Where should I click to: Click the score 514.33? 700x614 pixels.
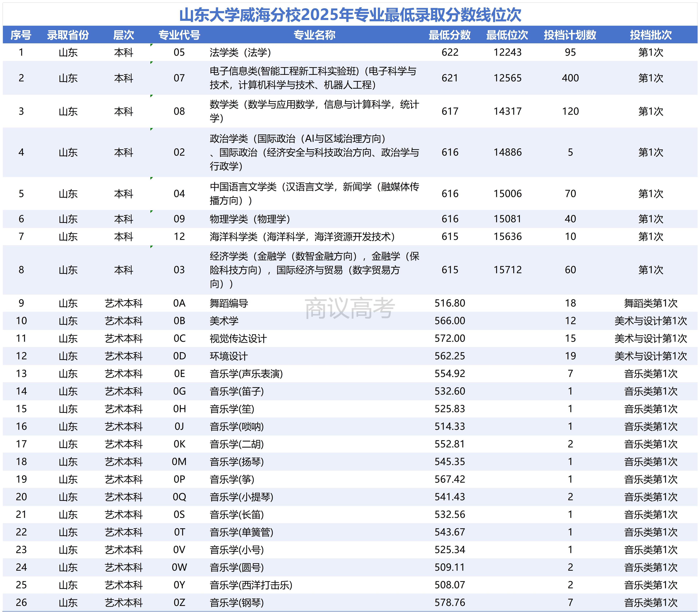450,427
